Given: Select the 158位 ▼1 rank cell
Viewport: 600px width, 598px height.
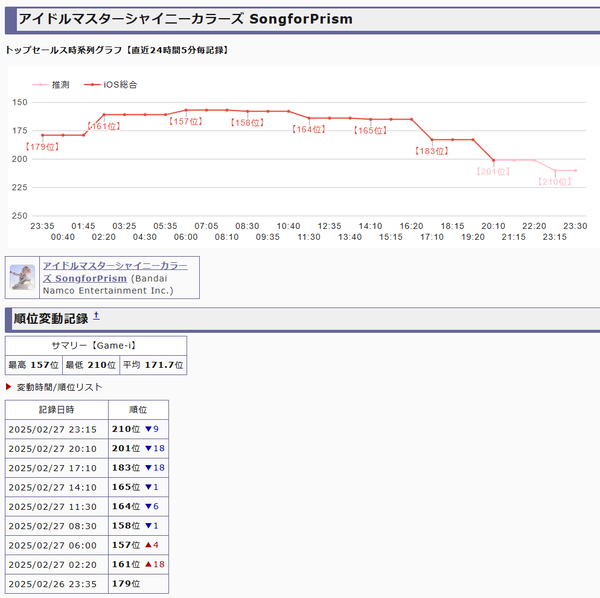Looking at the screenshot, I should pos(139,526).
